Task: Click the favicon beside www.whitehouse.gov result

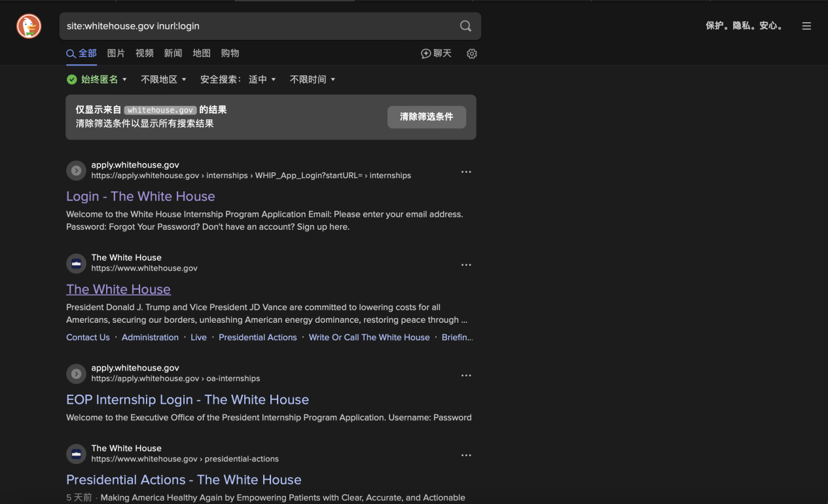Action: point(77,264)
